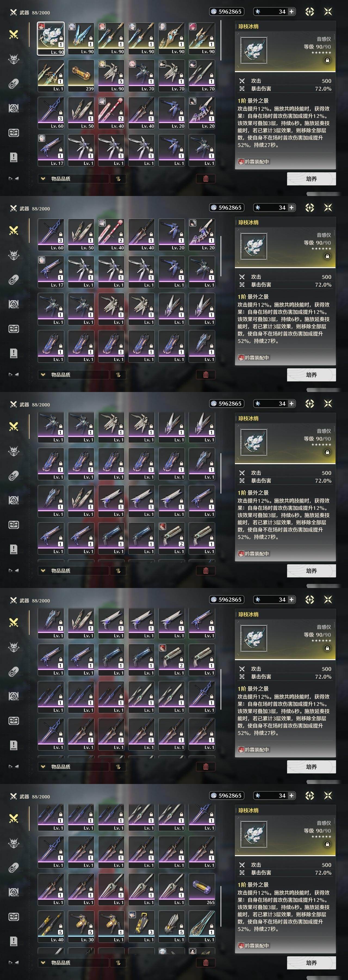Open the Echo demon-mask tab in topmost view

(x=14, y=59)
